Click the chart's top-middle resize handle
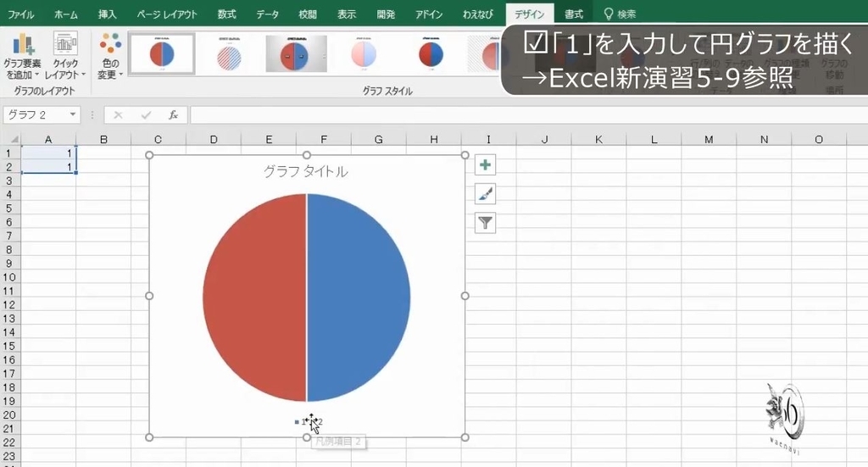This screenshot has height=467, width=868. pyautogui.click(x=307, y=155)
